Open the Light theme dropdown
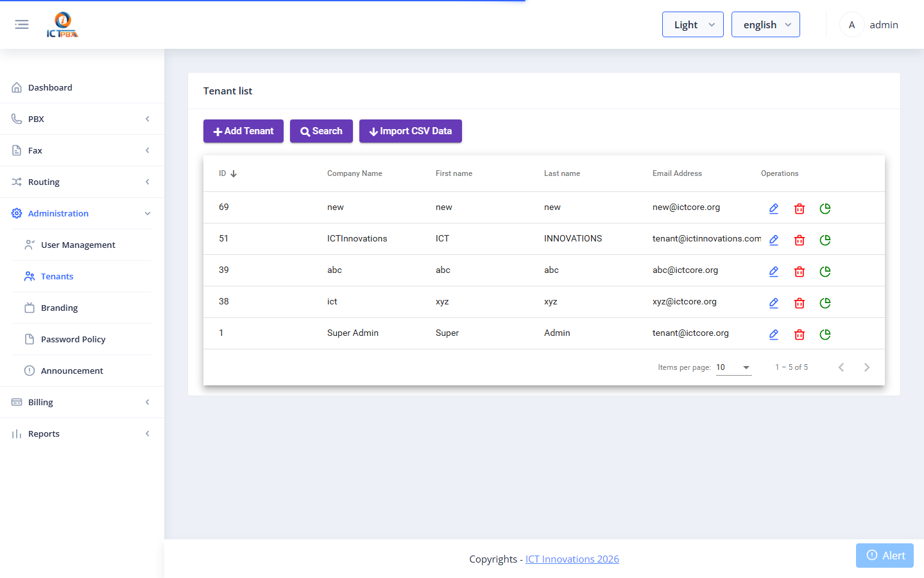 (x=693, y=24)
